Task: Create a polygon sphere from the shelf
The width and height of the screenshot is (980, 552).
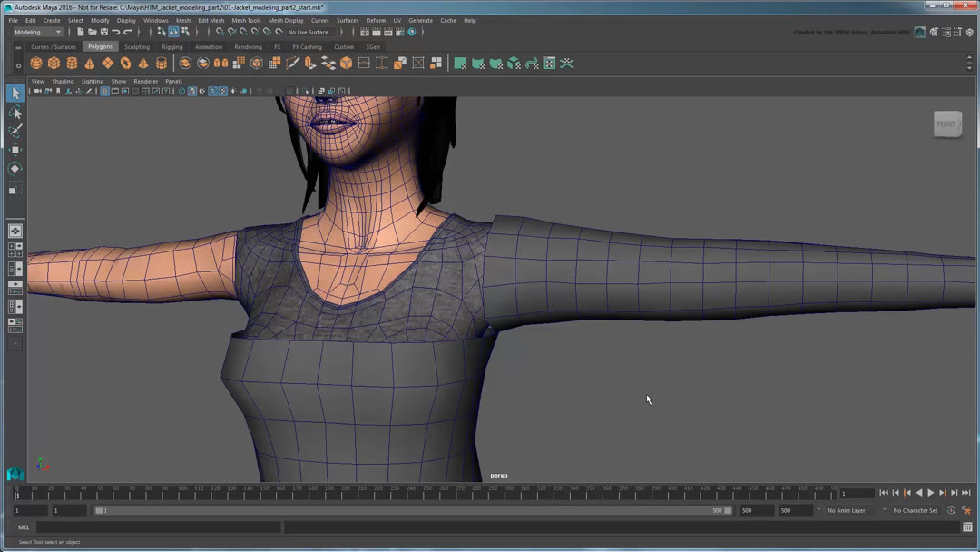Action: 35,63
